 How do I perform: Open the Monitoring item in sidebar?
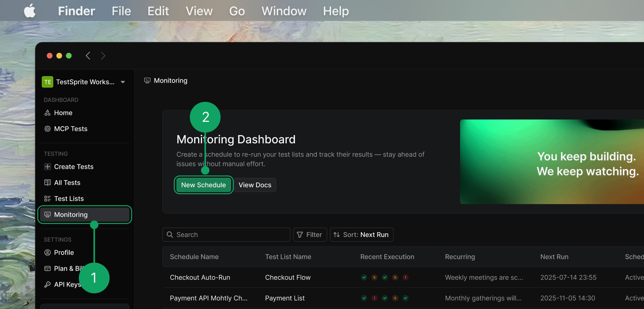71,215
